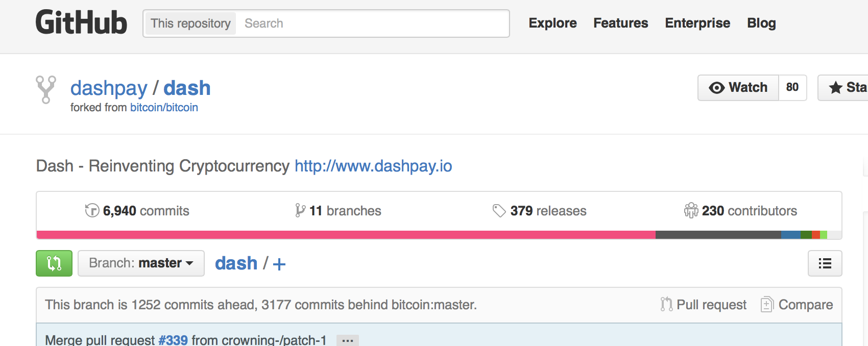The height and width of the screenshot is (346, 868).
Task: Open the dashpay owner link
Action: click(109, 88)
